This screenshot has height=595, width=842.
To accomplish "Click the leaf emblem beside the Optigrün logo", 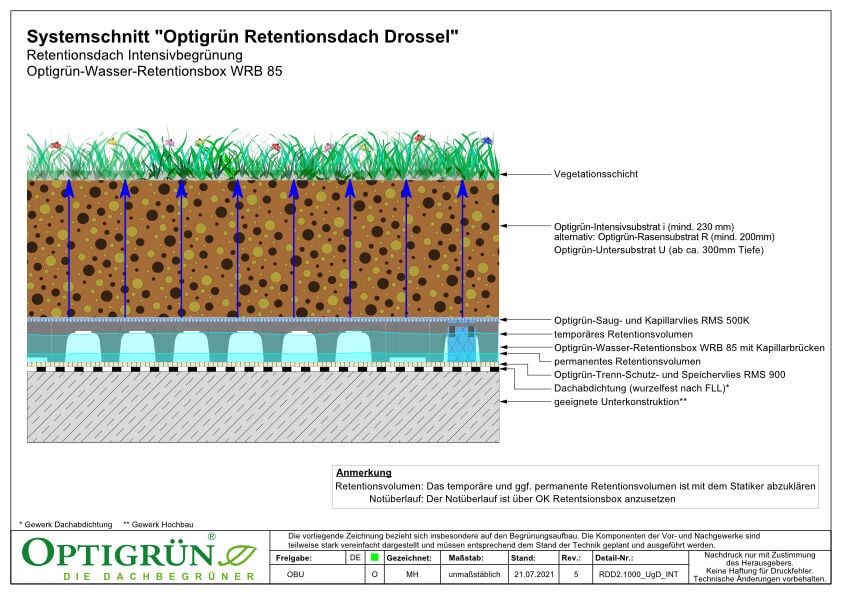I will click(x=240, y=554).
